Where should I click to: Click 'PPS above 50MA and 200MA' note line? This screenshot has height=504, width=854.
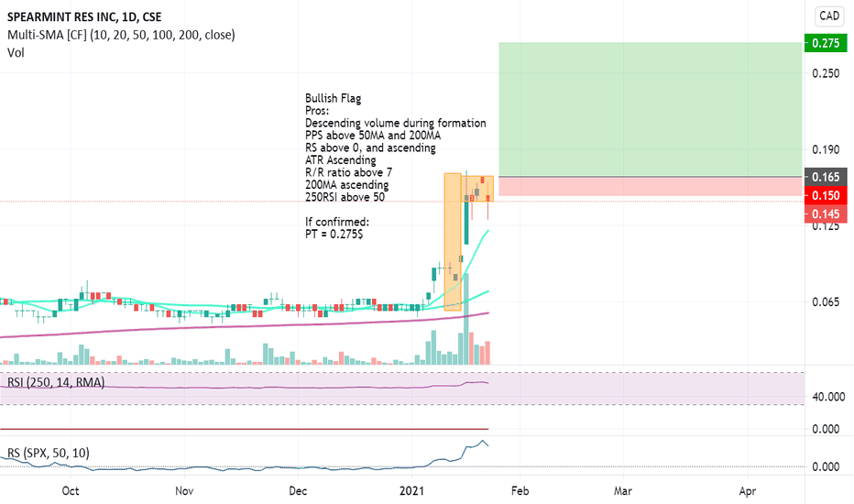[373, 135]
